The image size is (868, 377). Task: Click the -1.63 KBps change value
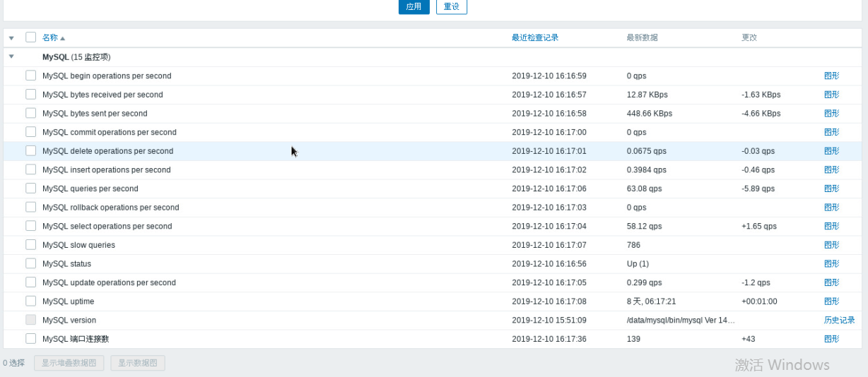[x=761, y=95]
